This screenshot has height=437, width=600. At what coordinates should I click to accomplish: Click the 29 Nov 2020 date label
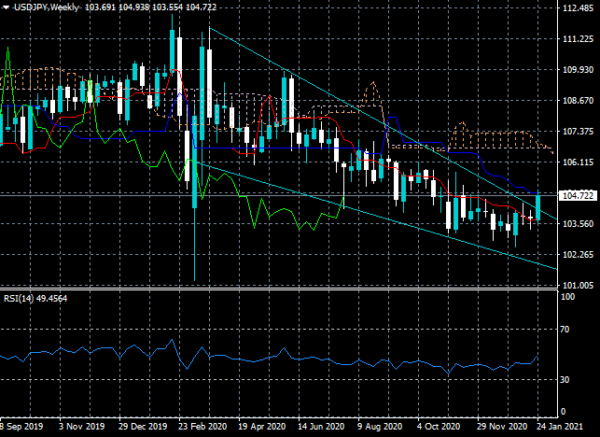point(501,426)
